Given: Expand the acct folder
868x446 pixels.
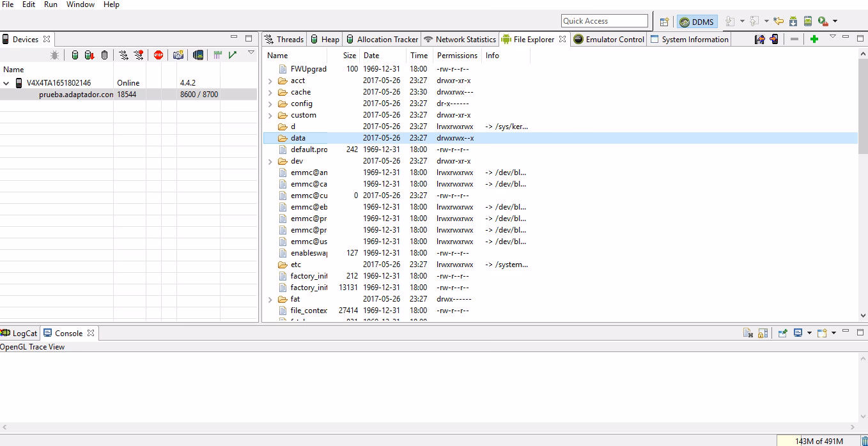Looking at the screenshot, I should tap(270, 81).
